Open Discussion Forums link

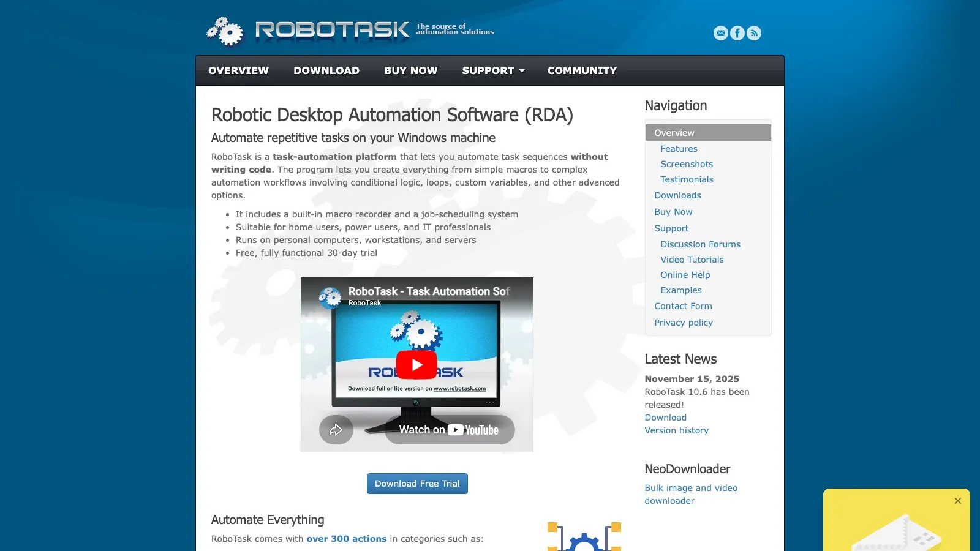(x=700, y=244)
